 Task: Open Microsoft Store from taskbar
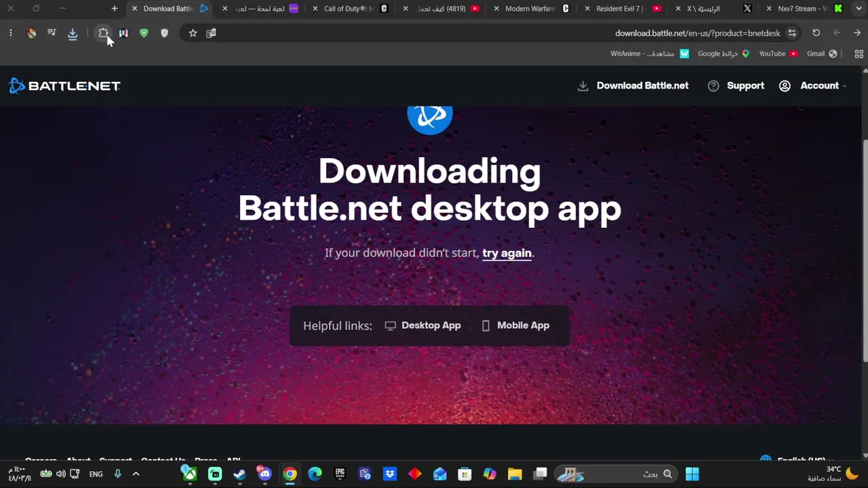(465, 474)
